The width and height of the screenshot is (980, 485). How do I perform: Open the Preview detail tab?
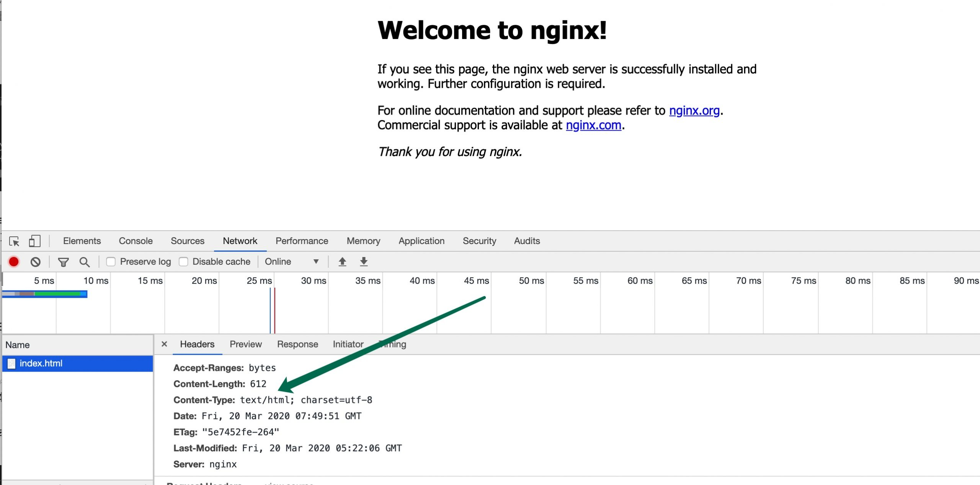246,344
